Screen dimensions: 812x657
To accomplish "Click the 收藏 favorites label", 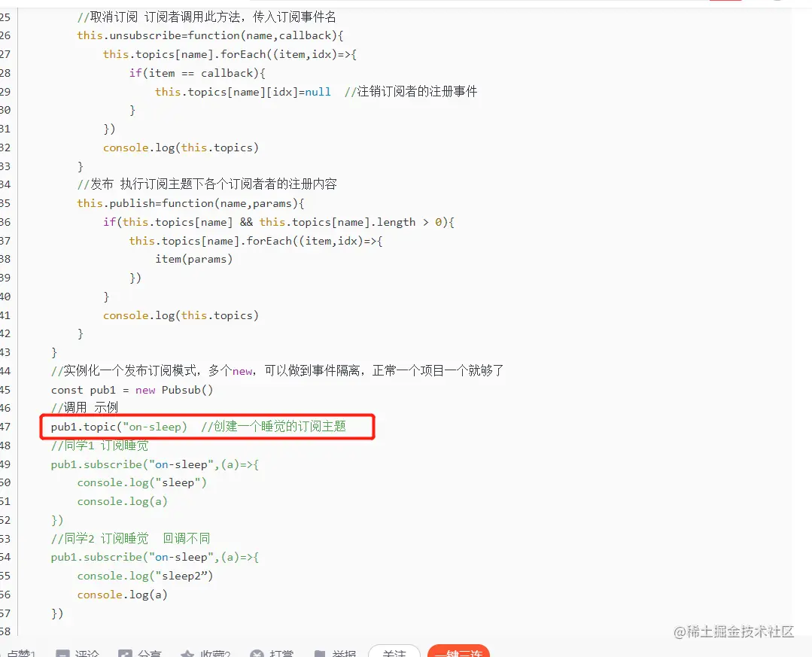I will 215,653.
